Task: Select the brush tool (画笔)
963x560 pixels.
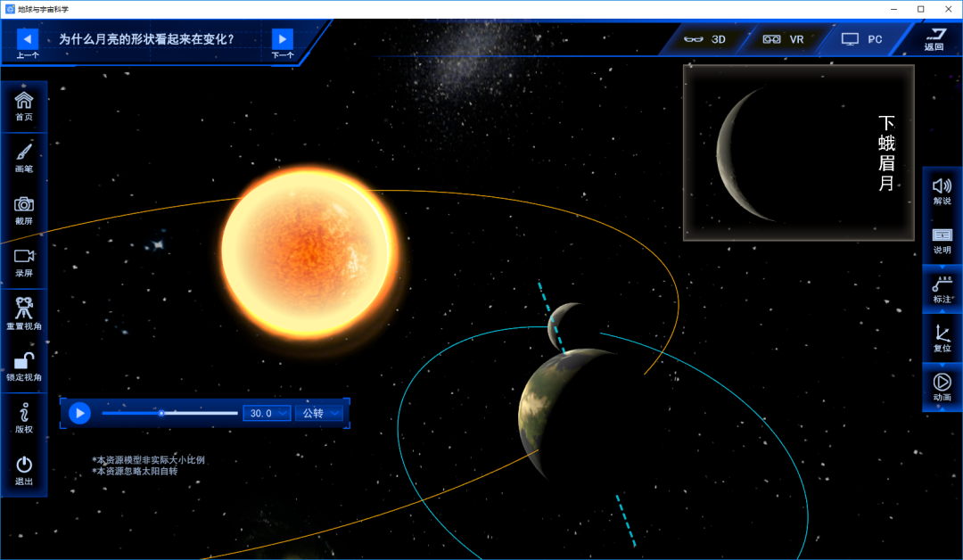Action: 24,158
